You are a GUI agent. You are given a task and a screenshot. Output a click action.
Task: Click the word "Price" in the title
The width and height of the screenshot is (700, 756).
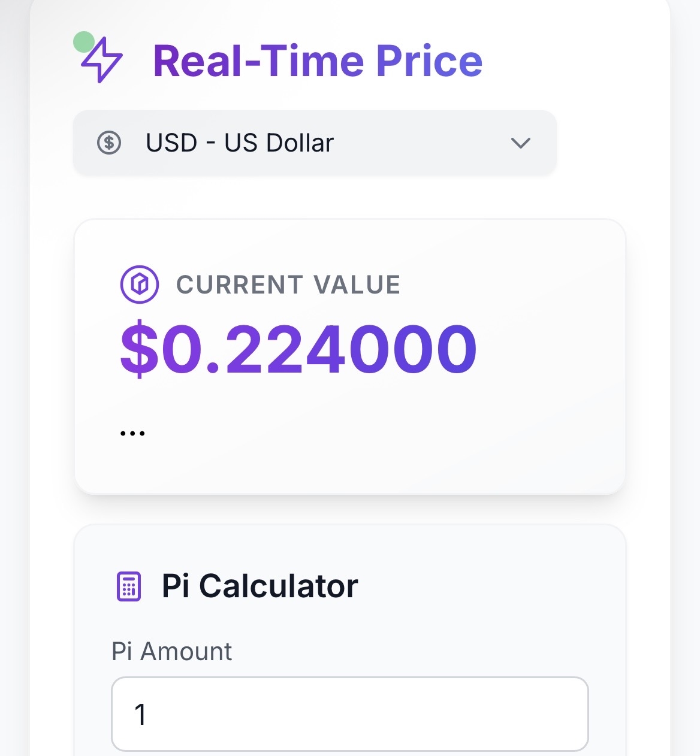pyautogui.click(x=429, y=61)
